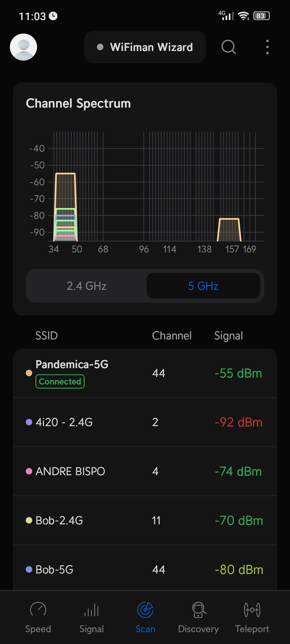This screenshot has width=290, height=644.
Task: Switch spectrum to 2.4 GHz band
Action: (86, 286)
